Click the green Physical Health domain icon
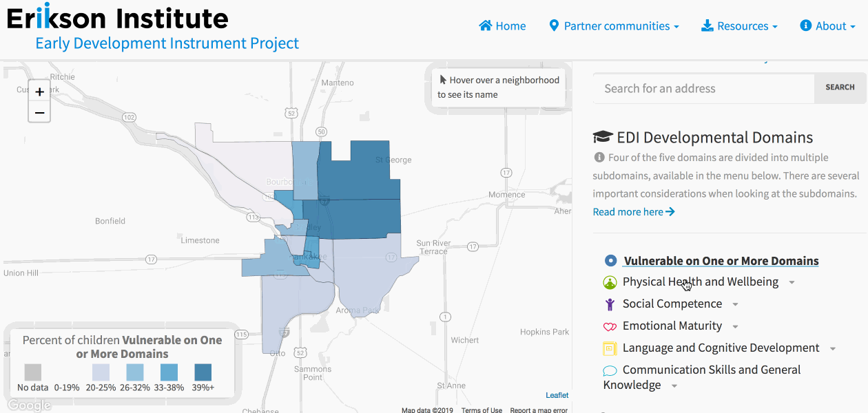 tap(610, 282)
